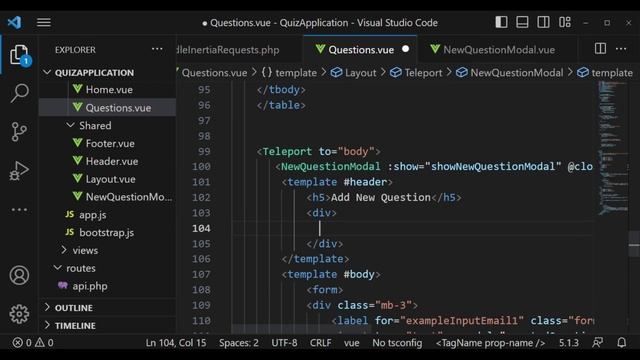
Task: Click the 5.1.3 version status item
Action: click(x=569, y=343)
